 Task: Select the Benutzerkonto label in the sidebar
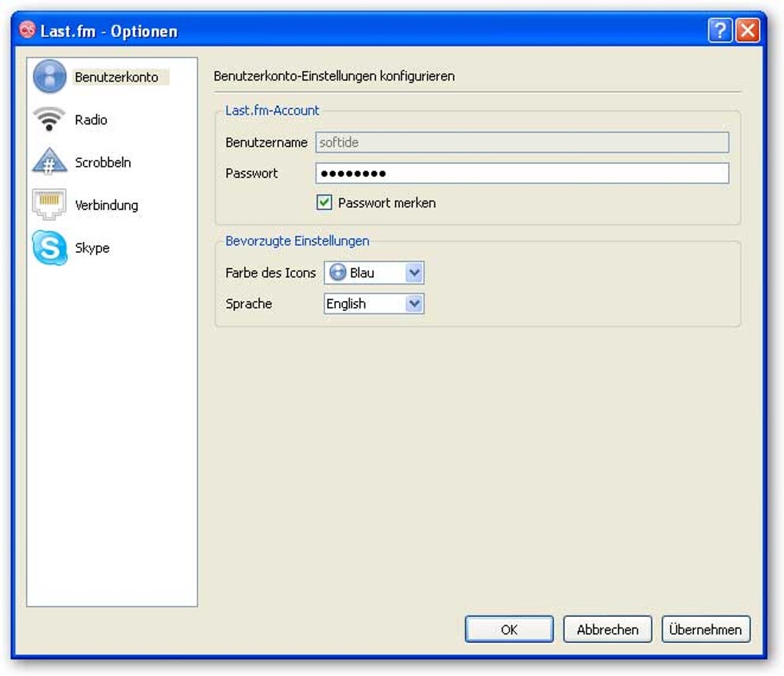tap(117, 77)
